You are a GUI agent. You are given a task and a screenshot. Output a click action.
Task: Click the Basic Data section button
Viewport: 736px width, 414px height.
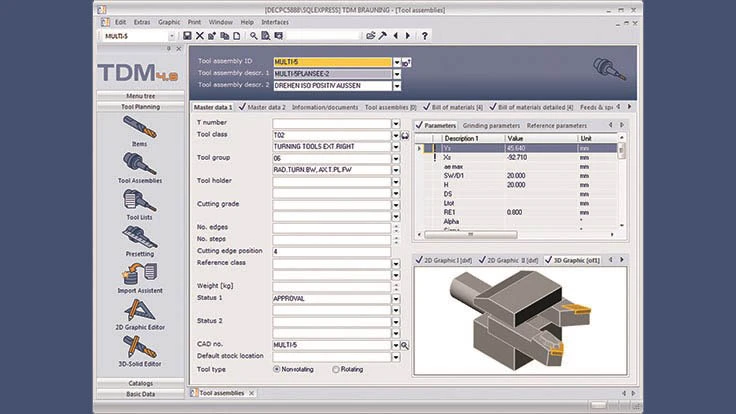(139, 392)
